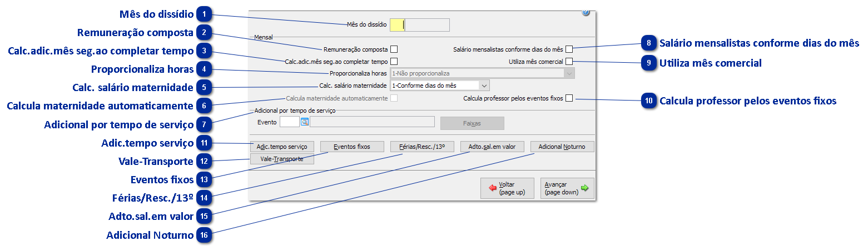Expand the Calc. salário maternidade dropdown
This screenshot has width=868, height=251.
coord(440,86)
